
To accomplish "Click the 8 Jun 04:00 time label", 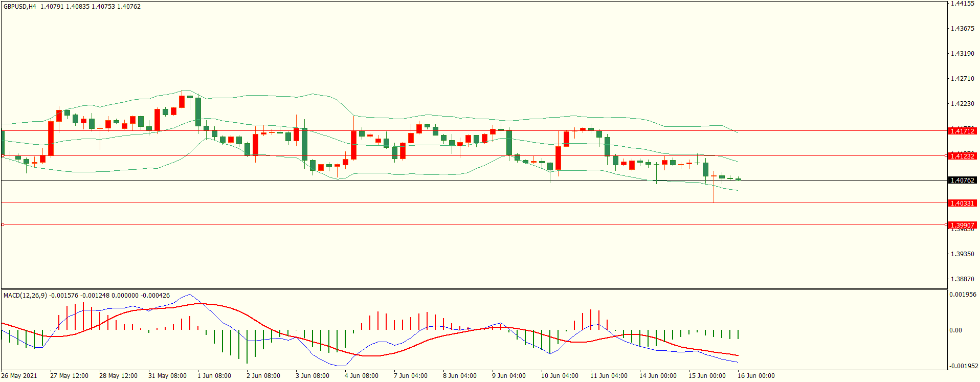I will pyautogui.click(x=460, y=375).
